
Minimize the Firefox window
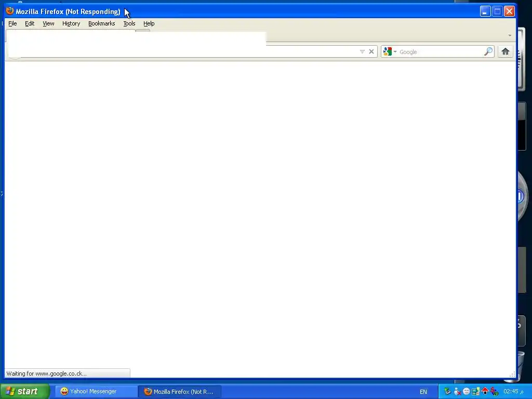pos(485,11)
